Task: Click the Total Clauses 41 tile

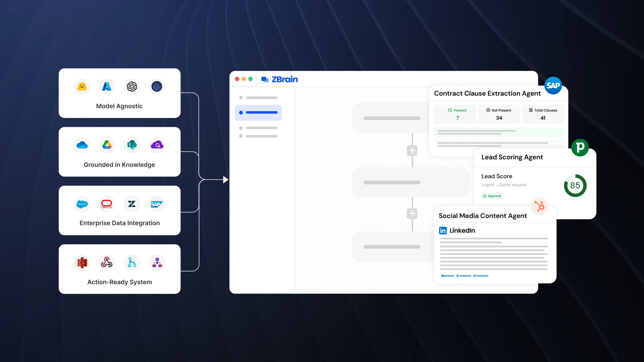Action: [x=543, y=114]
